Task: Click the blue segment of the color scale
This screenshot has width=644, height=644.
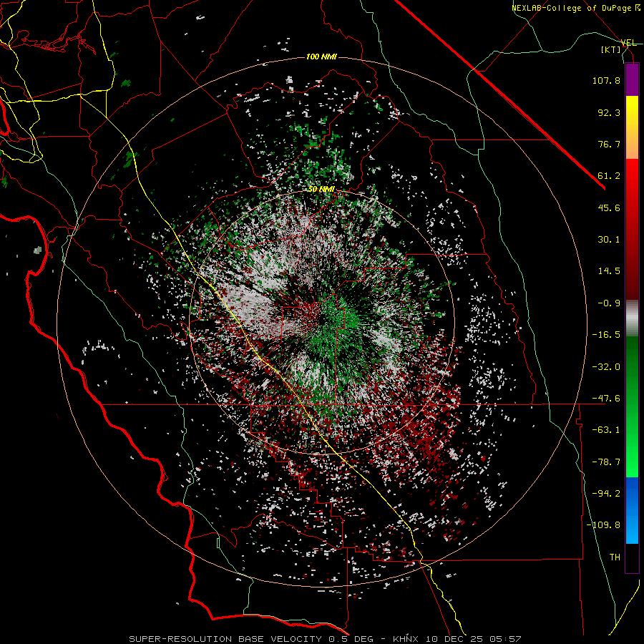Action: (632, 510)
